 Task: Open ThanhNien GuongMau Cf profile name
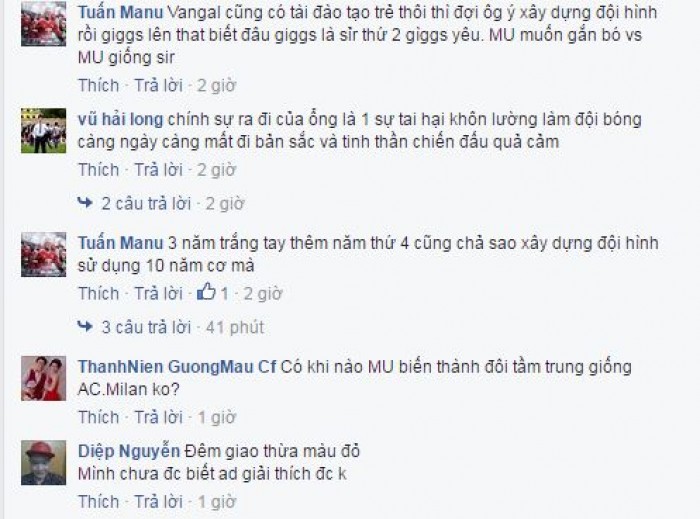(x=177, y=367)
